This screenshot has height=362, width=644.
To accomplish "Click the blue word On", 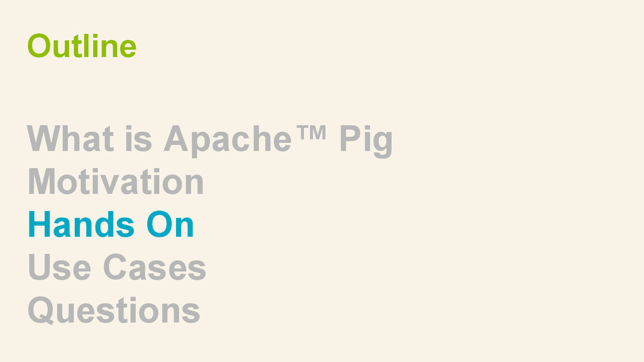I will (170, 224).
